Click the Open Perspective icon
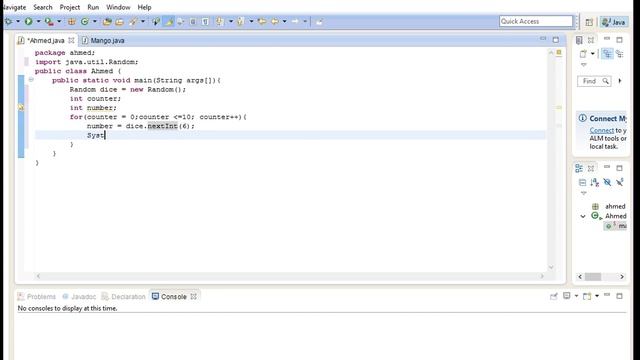Image resolution: width=640 pixels, height=360 pixels. pyautogui.click(x=589, y=22)
